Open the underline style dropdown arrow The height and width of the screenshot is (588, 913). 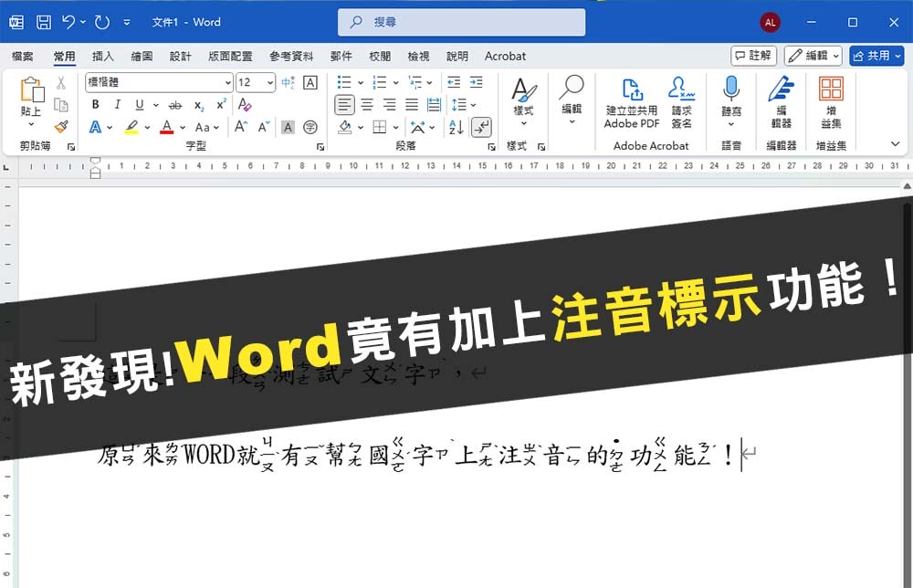[156, 105]
